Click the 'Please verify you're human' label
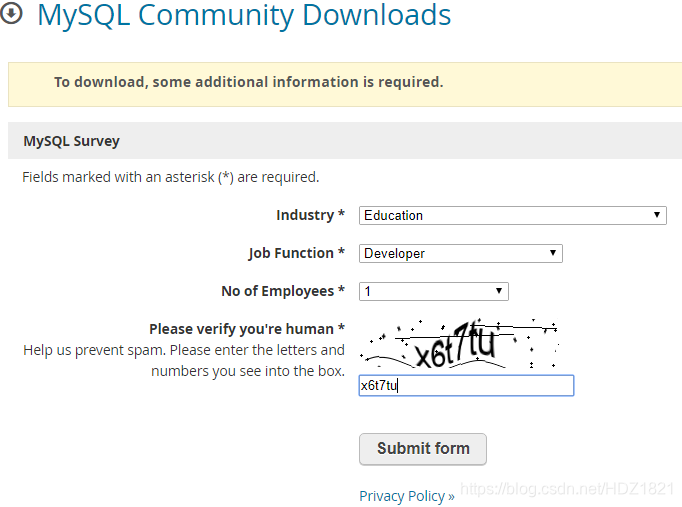Viewport: 682px width, 507px height. 247,329
